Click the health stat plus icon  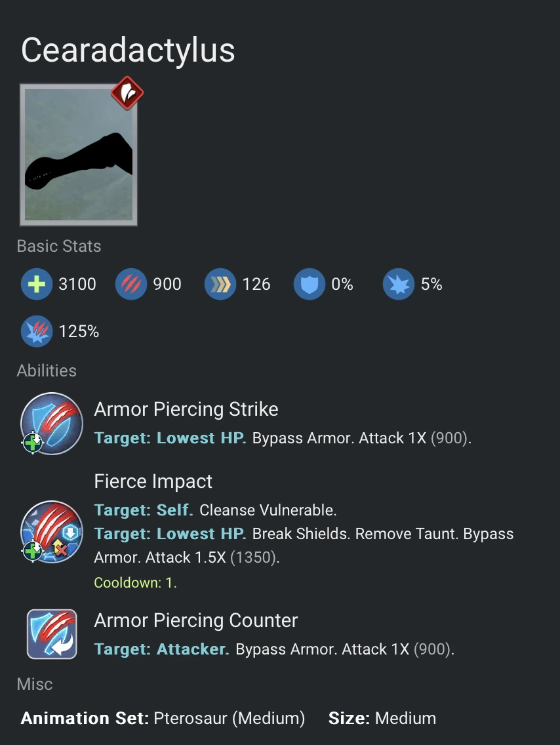tap(36, 284)
